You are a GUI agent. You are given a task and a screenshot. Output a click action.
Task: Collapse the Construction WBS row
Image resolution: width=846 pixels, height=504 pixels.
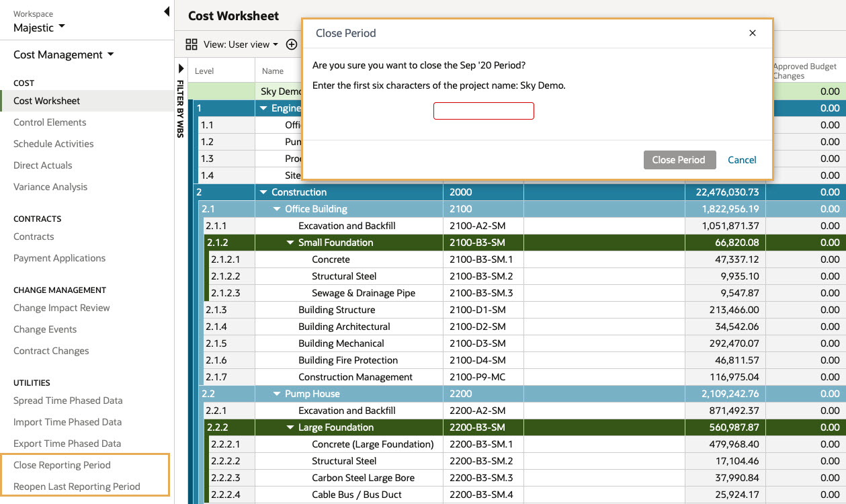(263, 192)
